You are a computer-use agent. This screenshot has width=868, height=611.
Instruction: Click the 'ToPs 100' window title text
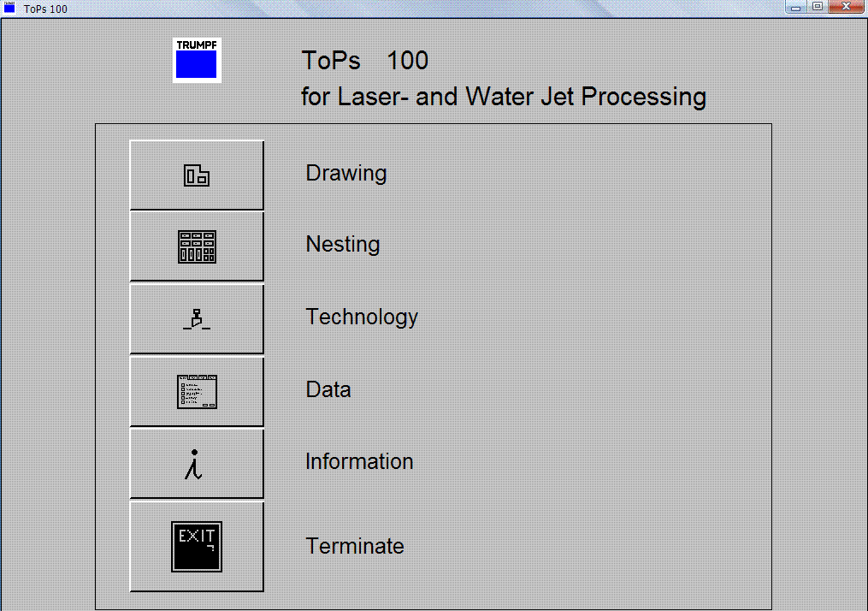coord(45,9)
